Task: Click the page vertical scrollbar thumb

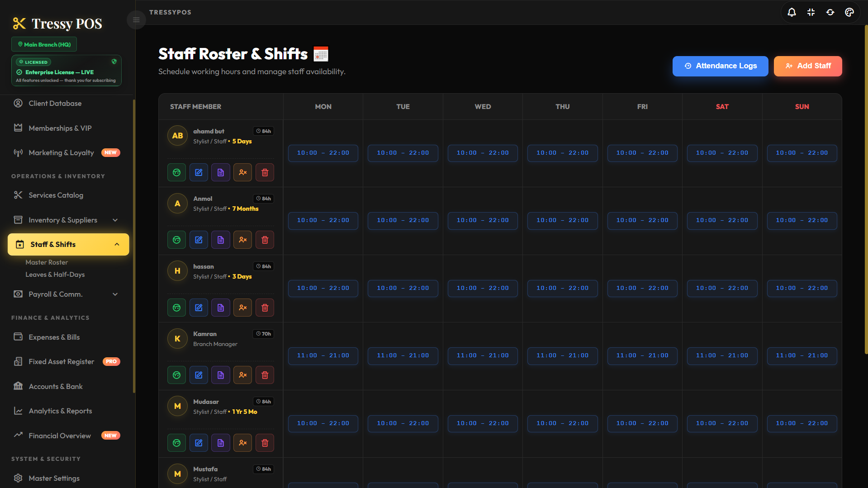Action: [x=866, y=190]
